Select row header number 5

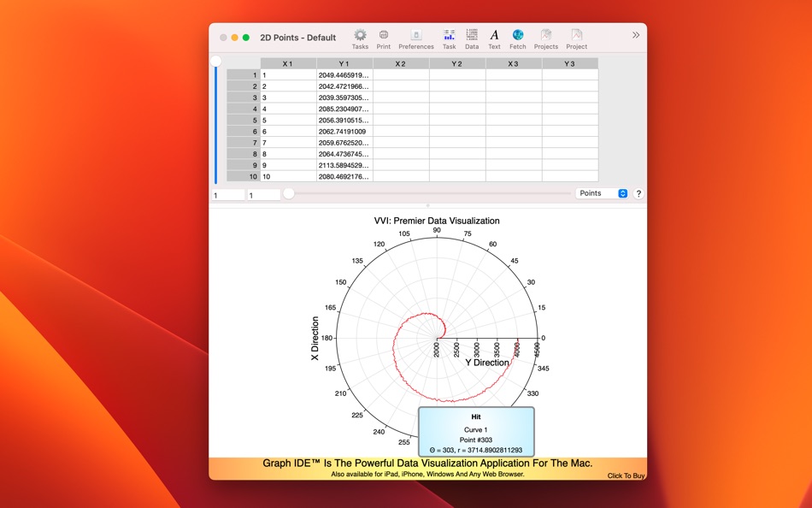pos(244,121)
